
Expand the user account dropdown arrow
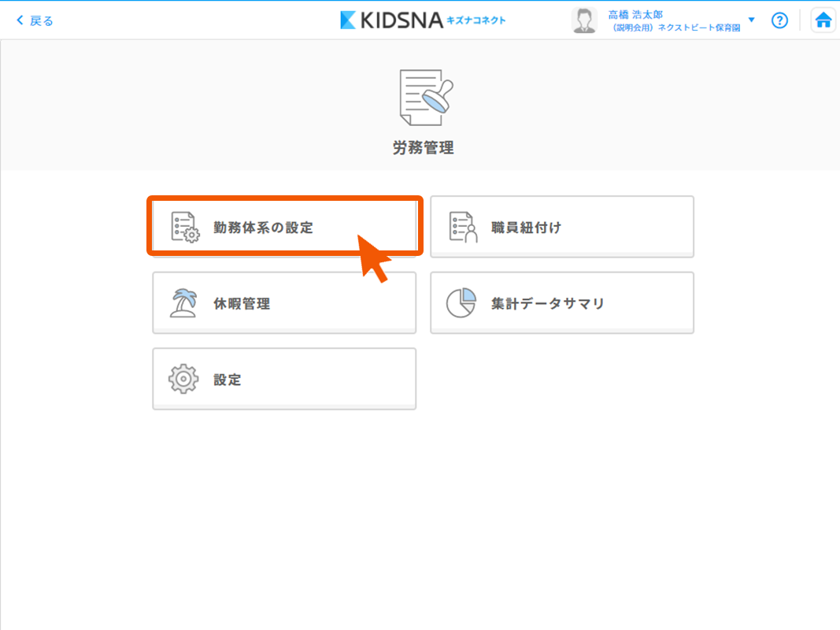pyautogui.click(x=752, y=20)
